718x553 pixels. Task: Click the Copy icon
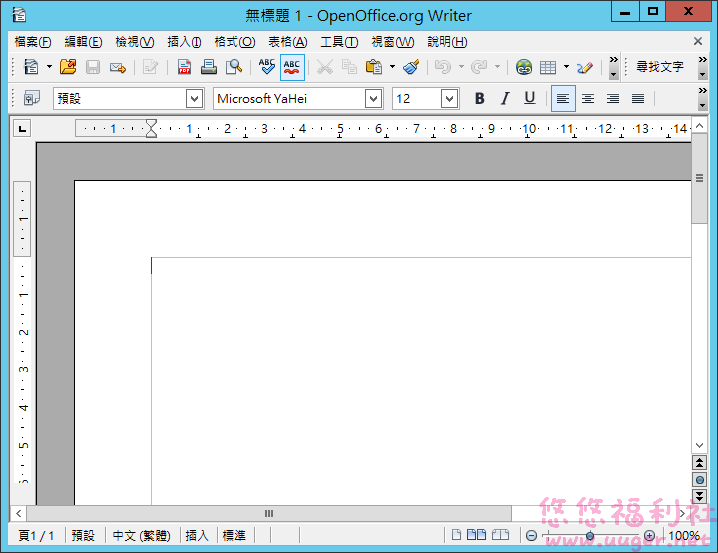(349, 67)
